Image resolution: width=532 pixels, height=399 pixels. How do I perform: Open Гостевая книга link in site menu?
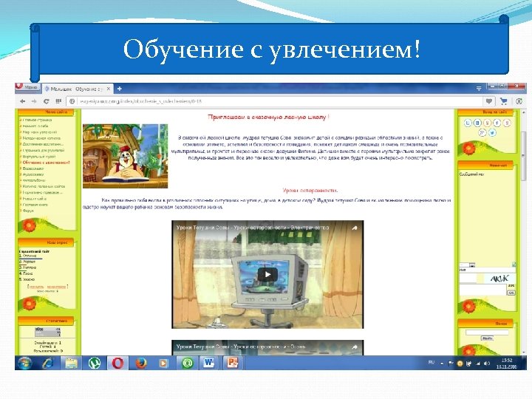(x=35, y=205)
